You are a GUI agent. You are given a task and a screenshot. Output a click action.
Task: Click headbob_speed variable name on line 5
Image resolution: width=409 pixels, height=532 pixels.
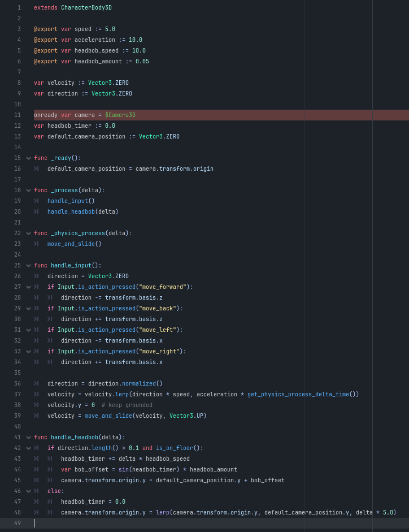coord(97,50)
